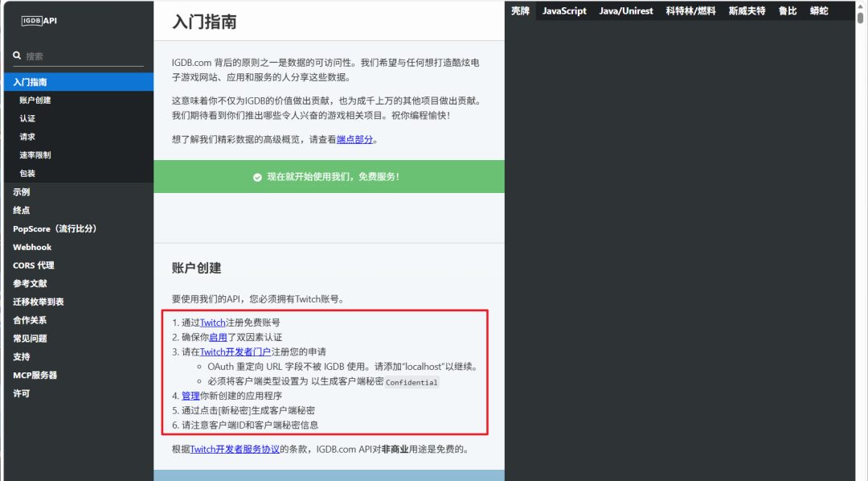Click the page vertical scrollbar thumb
868x481 pixels.
860,16
